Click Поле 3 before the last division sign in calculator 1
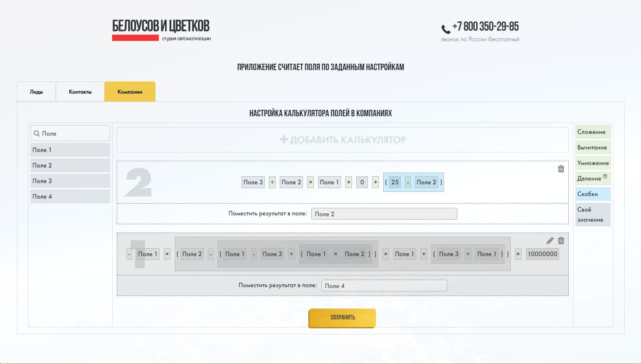This screenshot has width=641, height=364. click(x=449, y=254)
